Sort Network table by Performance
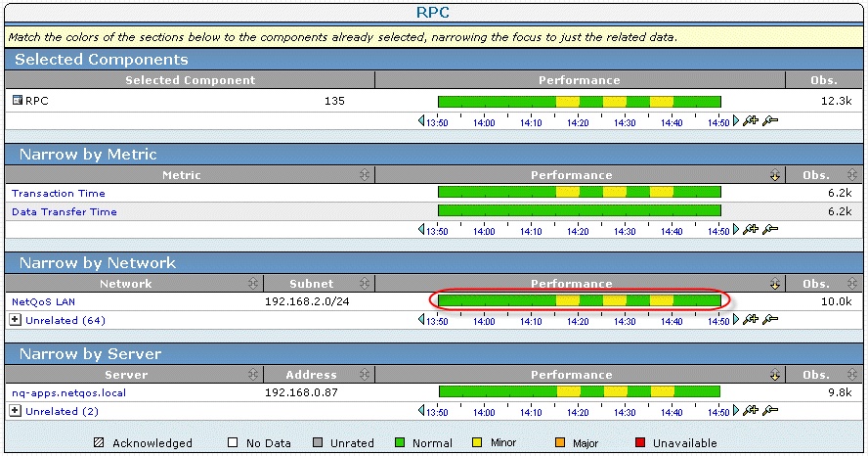The height and width of the screenshot is (456, 868). 774,284
